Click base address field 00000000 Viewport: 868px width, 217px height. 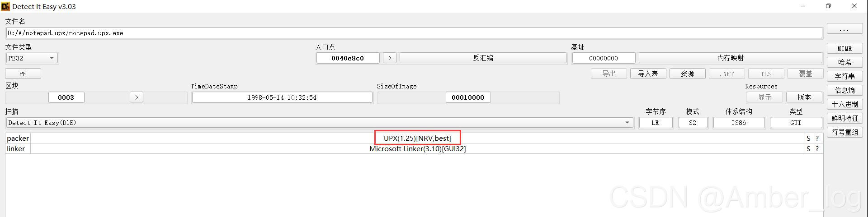click(604, 58)
